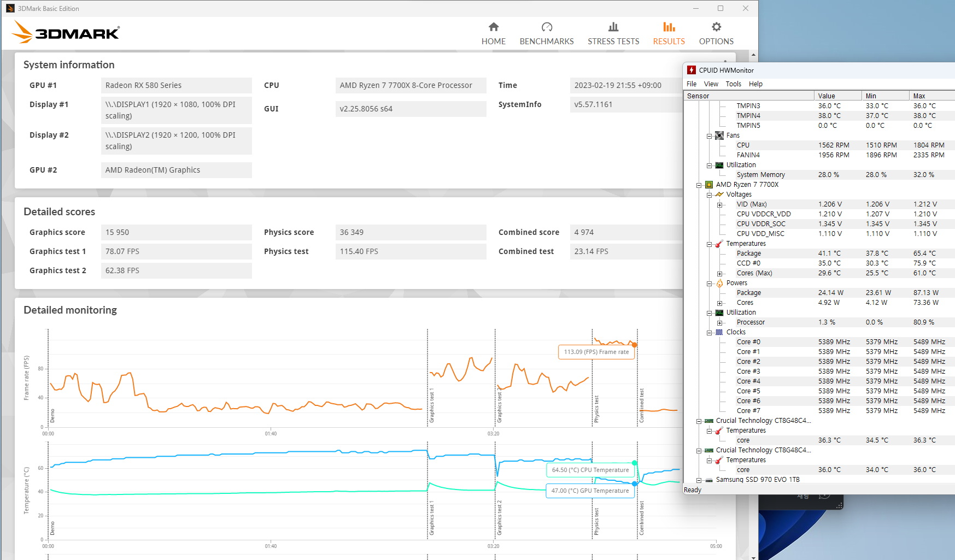The height and width of the screenshot is (560, 955).
Task: Click the 64.50 °C CPU Temperature tooltip
Action: [590, 470]
